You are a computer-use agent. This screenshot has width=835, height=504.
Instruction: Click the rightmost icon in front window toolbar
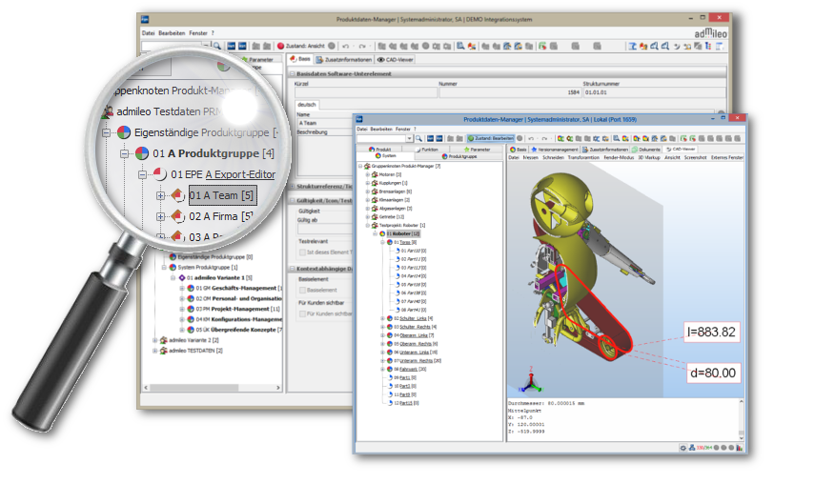tap(738, 138)
